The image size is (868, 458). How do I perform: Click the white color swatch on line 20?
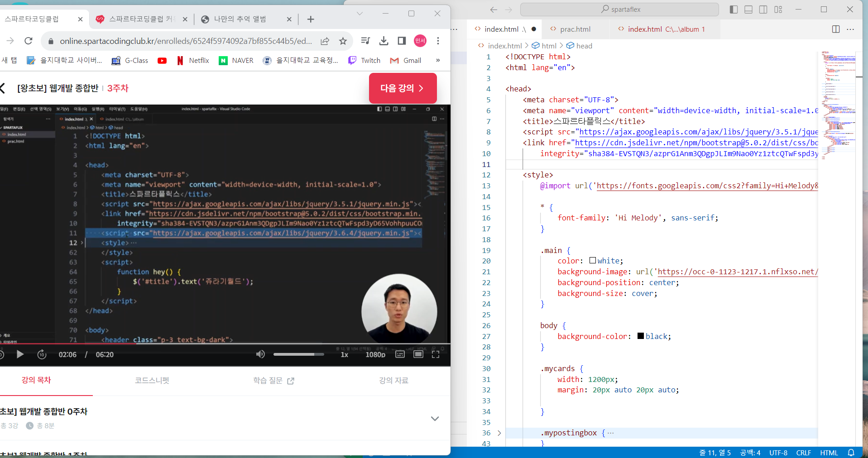[592, 261]
